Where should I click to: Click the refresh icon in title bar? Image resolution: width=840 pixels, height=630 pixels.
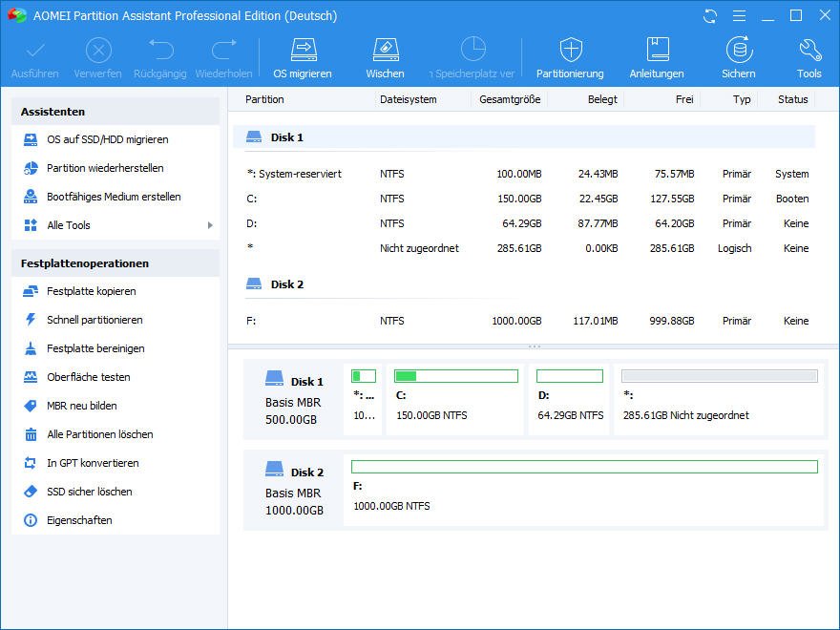[709, 16]
